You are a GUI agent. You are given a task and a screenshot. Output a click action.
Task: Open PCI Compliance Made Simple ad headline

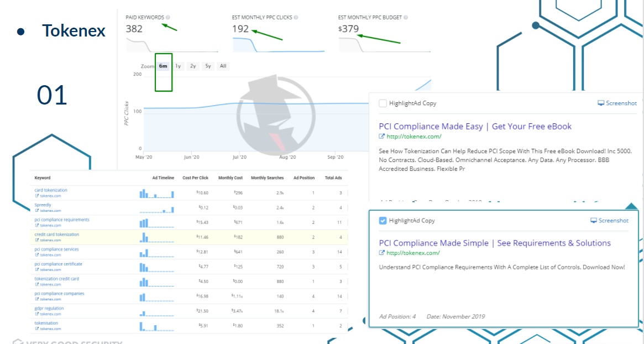point(494,243)
